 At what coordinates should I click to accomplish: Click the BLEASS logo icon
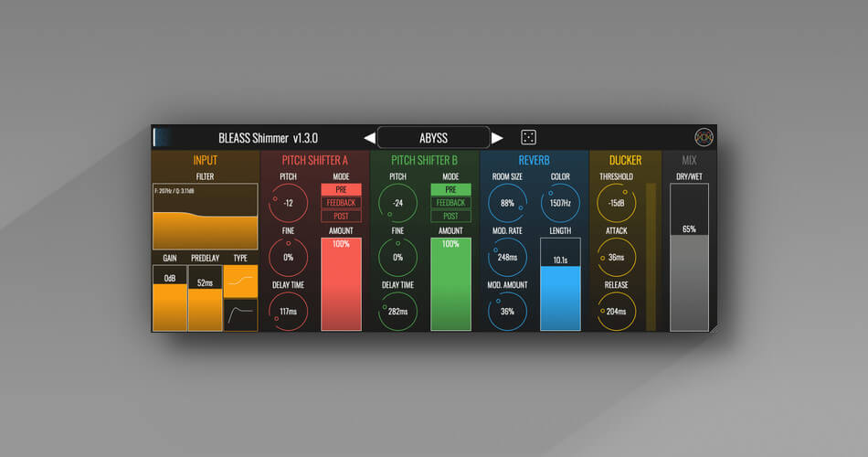[704, 137]
